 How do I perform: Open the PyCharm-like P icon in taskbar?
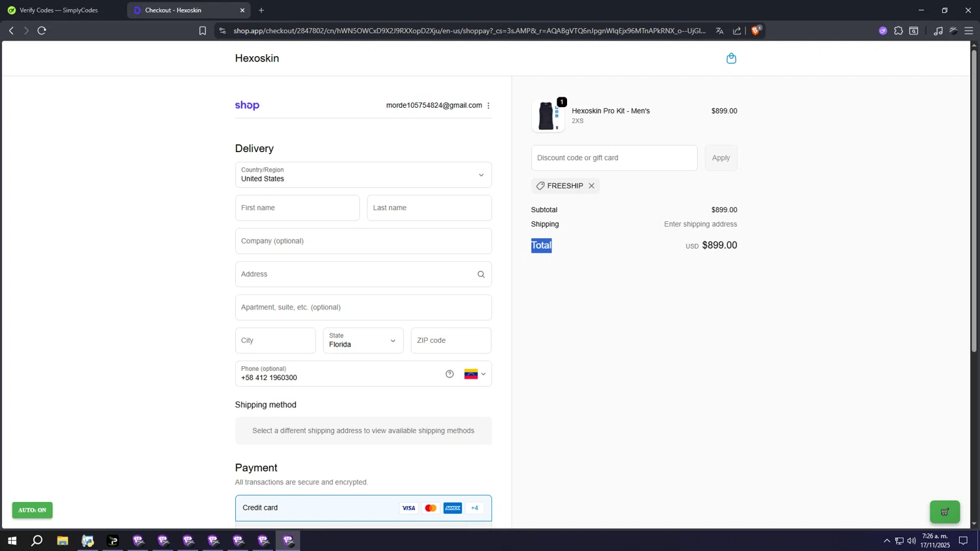113,541
